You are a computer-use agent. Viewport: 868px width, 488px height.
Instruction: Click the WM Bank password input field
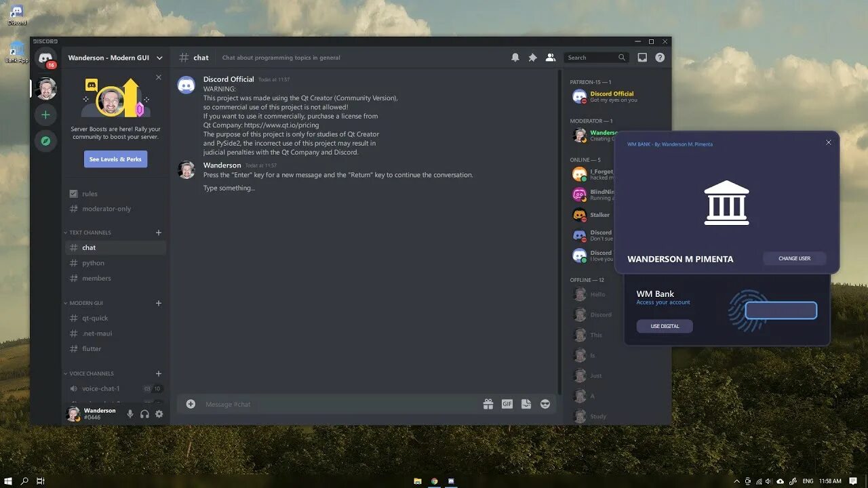(781, 310)
